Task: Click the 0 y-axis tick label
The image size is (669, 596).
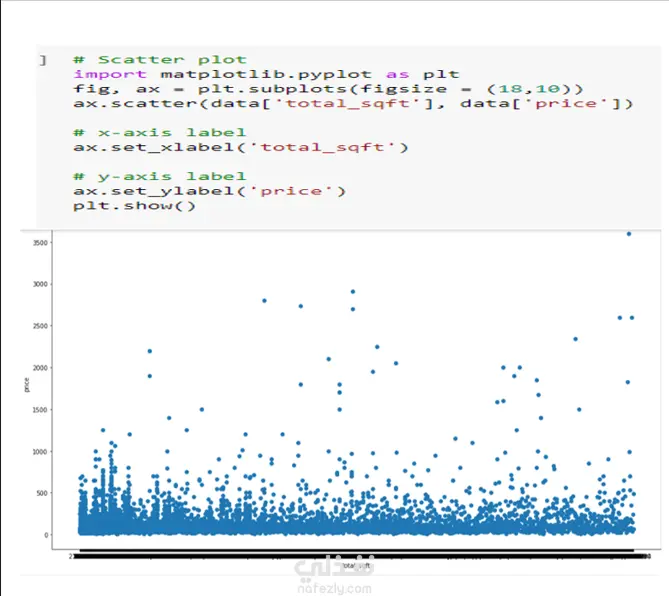Action: [x=46, y=535]
